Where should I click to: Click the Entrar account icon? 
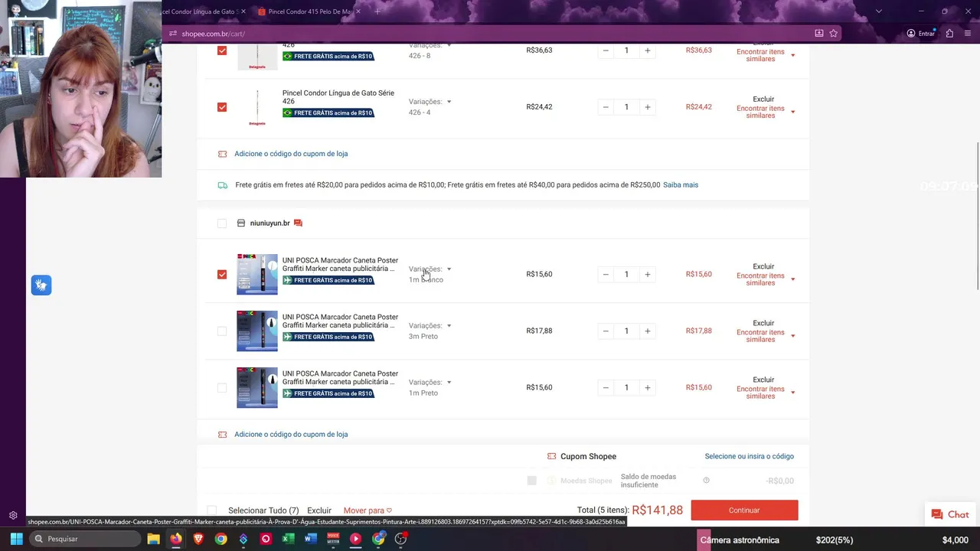(x=920, y=34)
